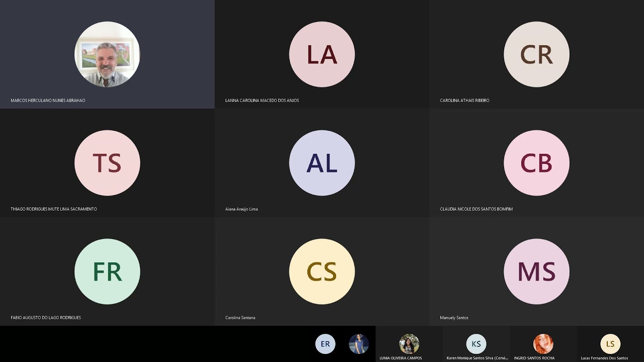Select the CR initials avatar

click(536, 54)
